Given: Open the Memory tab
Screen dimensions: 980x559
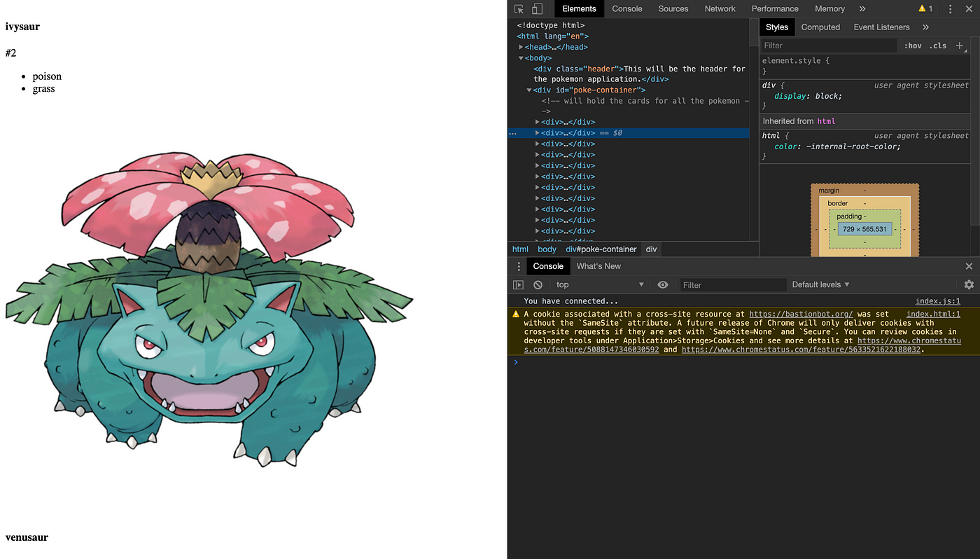Looking at the screenshot, I should (x=829, y=9).
